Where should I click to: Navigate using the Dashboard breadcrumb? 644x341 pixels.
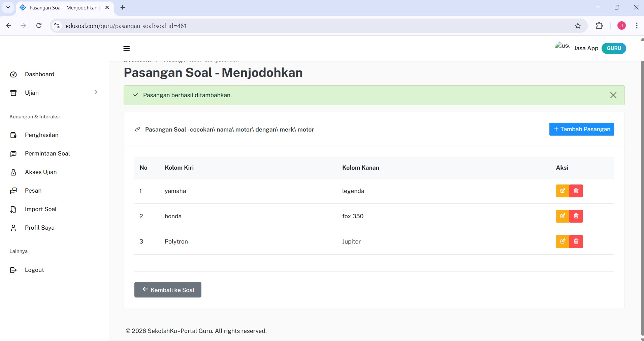(x=137, y=60)
